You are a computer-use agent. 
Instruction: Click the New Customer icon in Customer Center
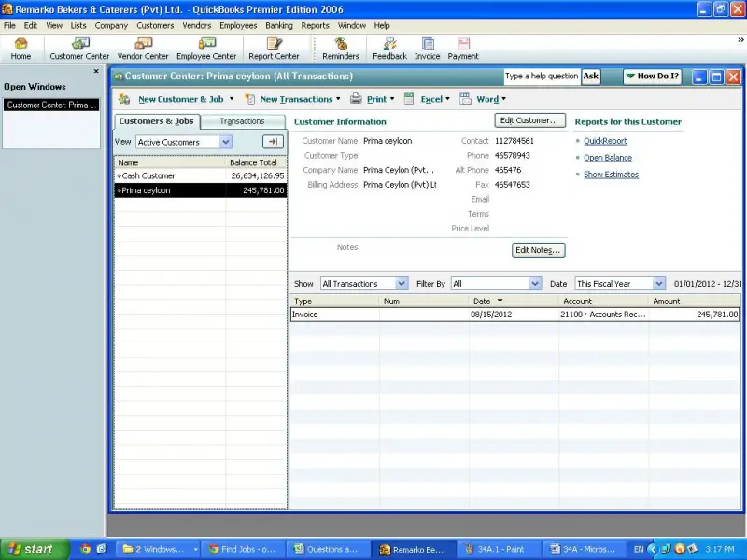pos(124,99)
